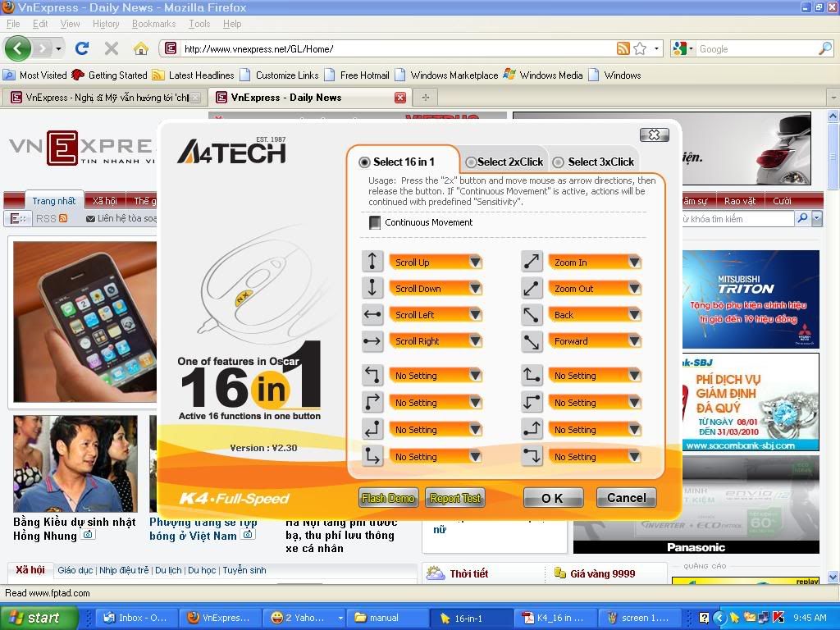Click the diagonal arrow icon beside Forward
Viewport: 840px width, 630px height.
coord(532,340)
